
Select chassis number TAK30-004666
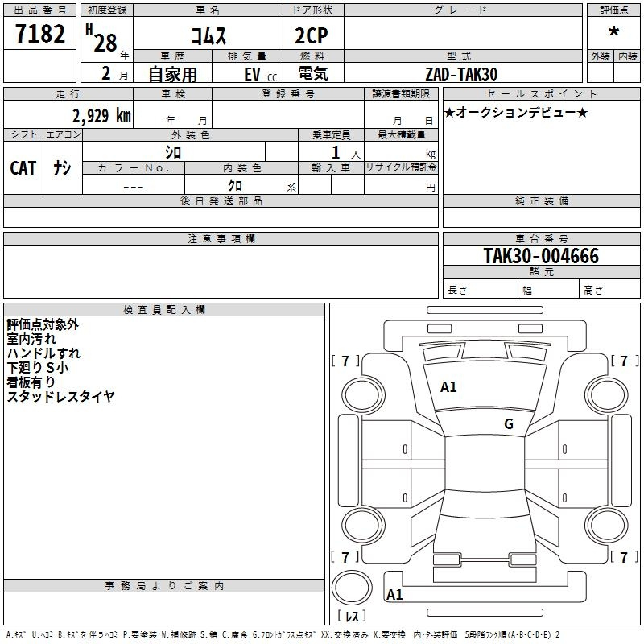[540, 256]
